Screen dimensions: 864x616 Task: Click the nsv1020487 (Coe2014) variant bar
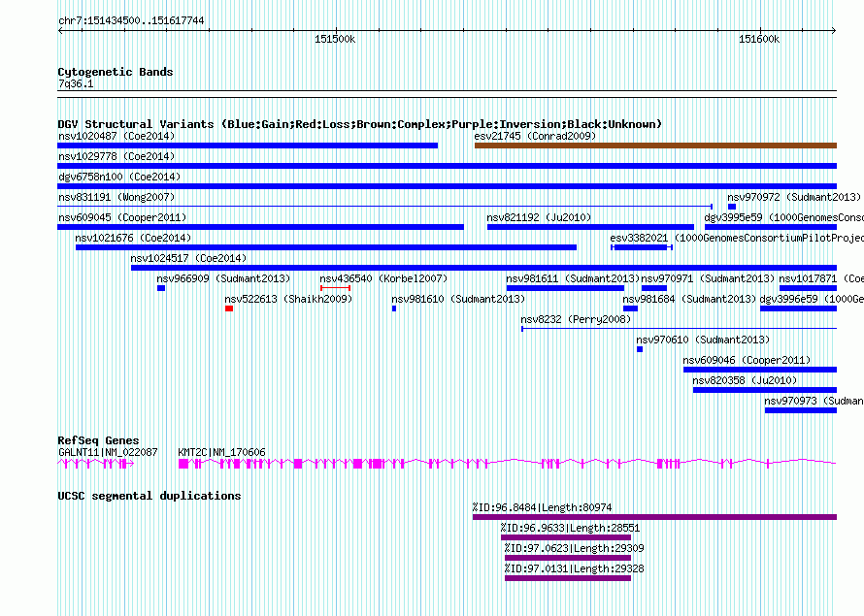pos(248,146)
